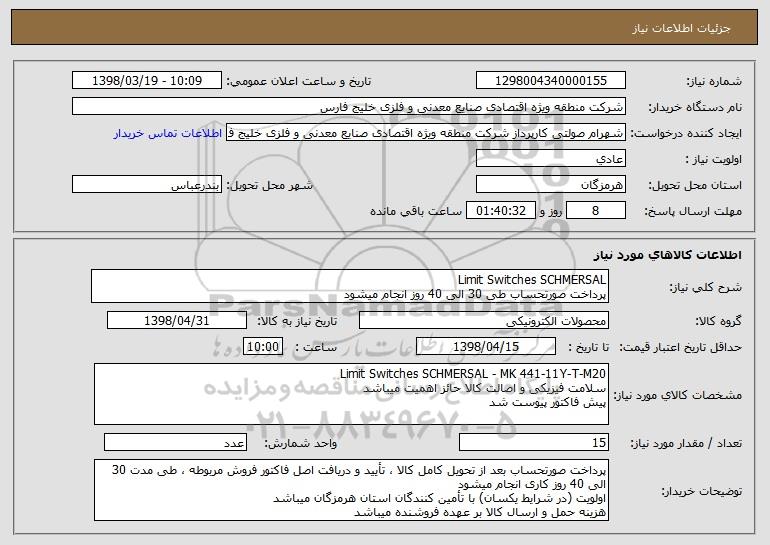Screen dimensions: 770x545
Task: Click the text ساعت باقی مانده
Action: (x=416, y=211)
